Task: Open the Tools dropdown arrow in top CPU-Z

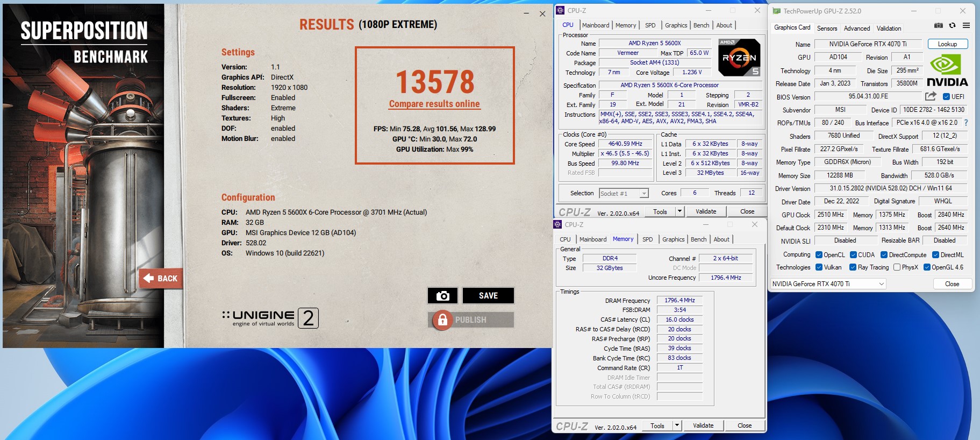Action: (679, 211)
